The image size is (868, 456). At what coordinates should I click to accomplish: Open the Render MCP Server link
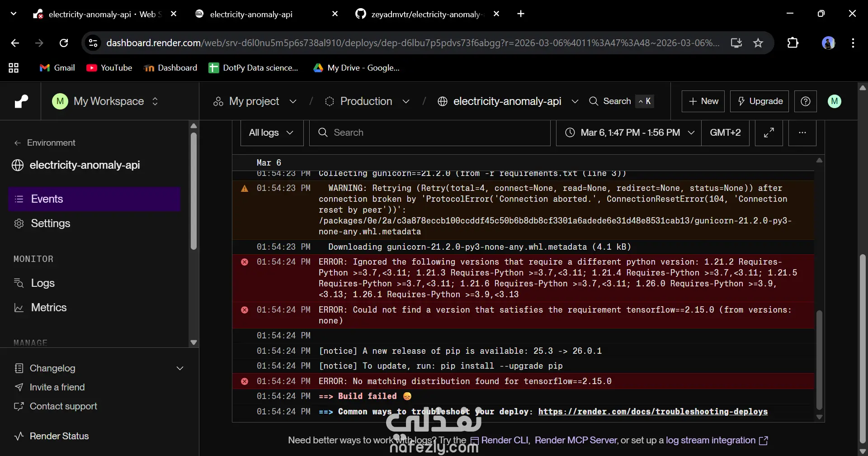tap(576, 440)
